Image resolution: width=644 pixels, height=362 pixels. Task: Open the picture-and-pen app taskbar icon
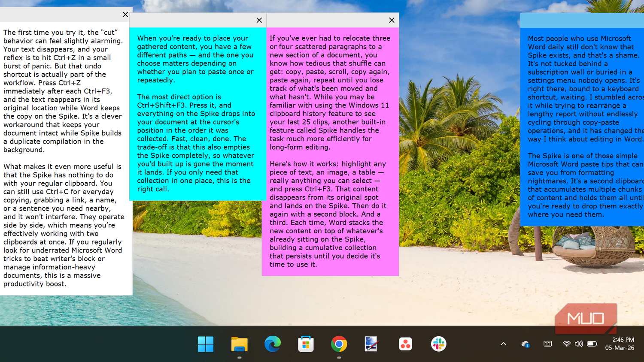(371, 344)
